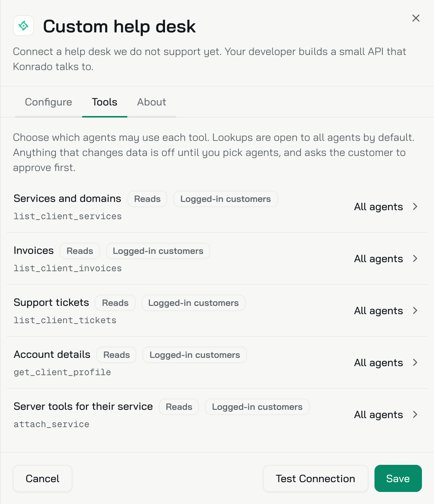Image resolution: width=434 pixels, height=504 pixels.
Task: Click Logged-in customers tag on Services and domains
Action: pyautogui.click(x=226, y=199)
